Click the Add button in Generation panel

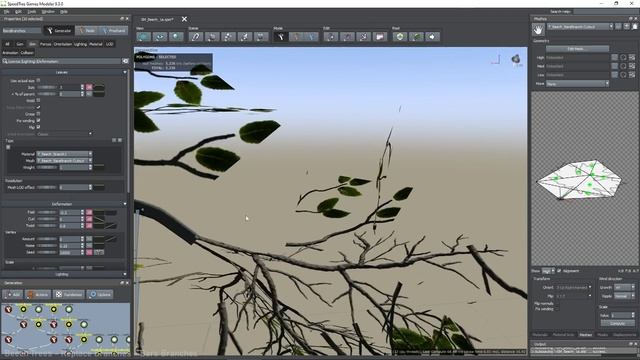(x=13, y=294)
